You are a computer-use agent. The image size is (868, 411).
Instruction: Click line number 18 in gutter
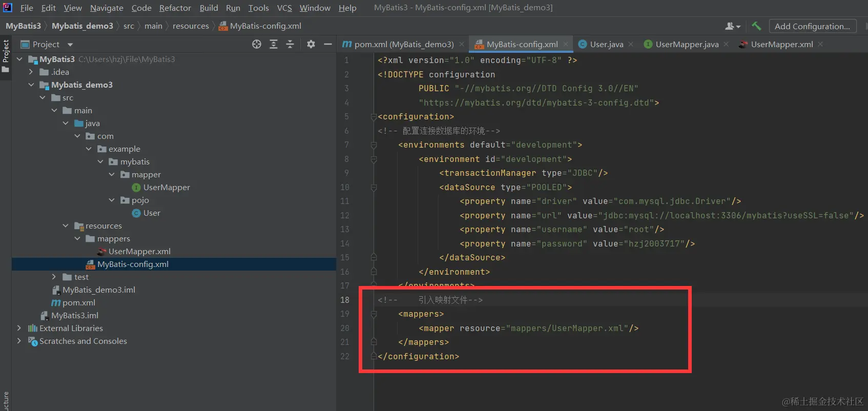tap(345, 300)
